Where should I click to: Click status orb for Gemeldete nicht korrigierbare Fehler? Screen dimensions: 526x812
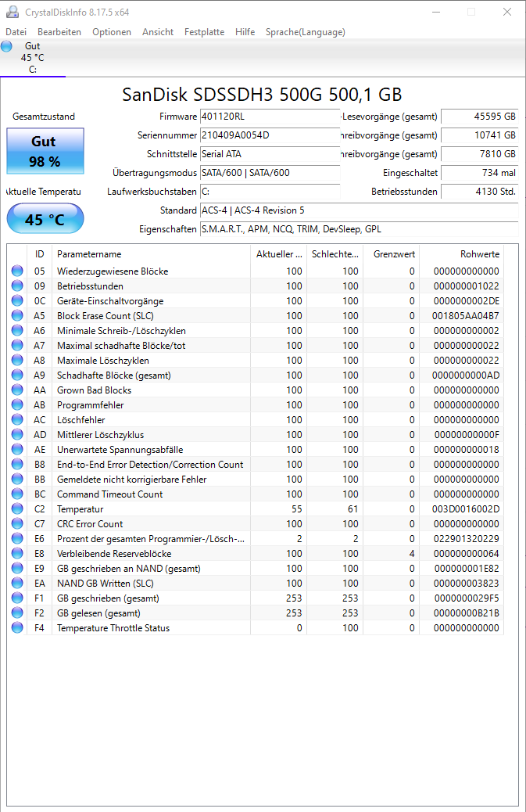pos(17,479)
